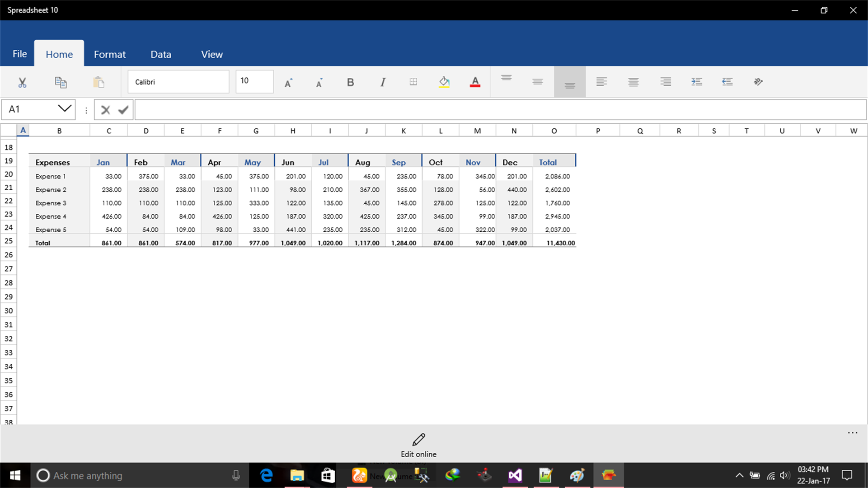Toggle left text alignment
868x488 pixels.
601,82
